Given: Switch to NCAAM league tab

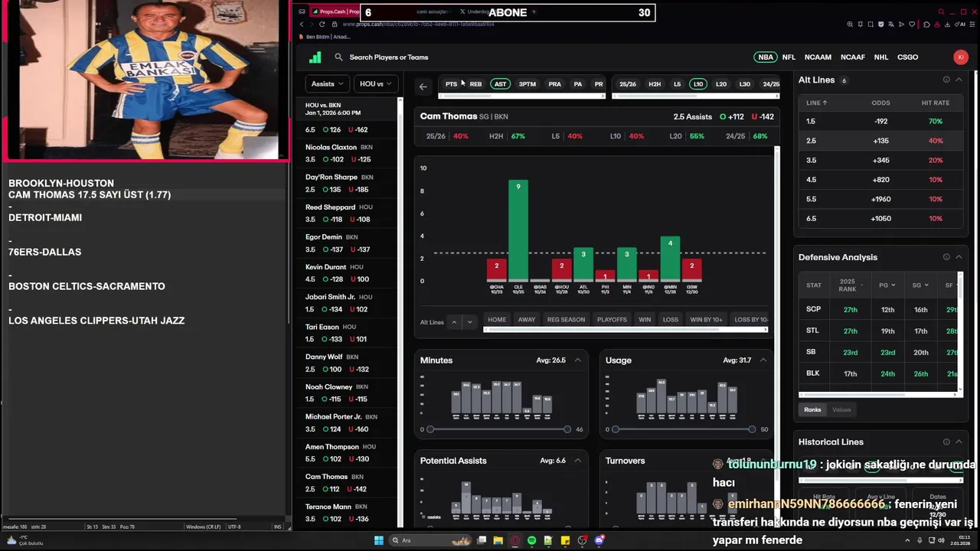Looking at the screenshot, I should (x=818, y=57).
